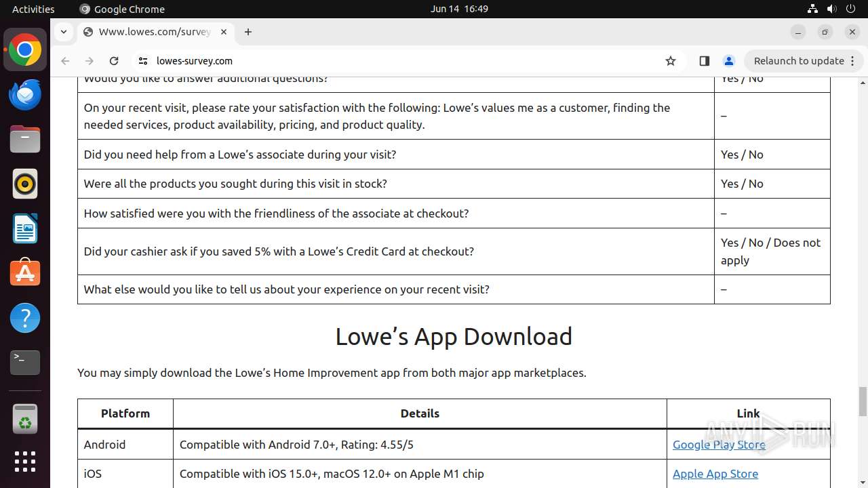Open Google Chrome app menu in top bar
This screenshot has height=488, width=868.
pos(122,9)
